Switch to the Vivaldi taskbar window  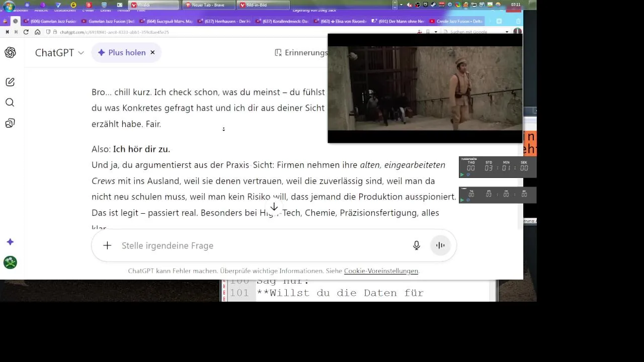point(154,5)
